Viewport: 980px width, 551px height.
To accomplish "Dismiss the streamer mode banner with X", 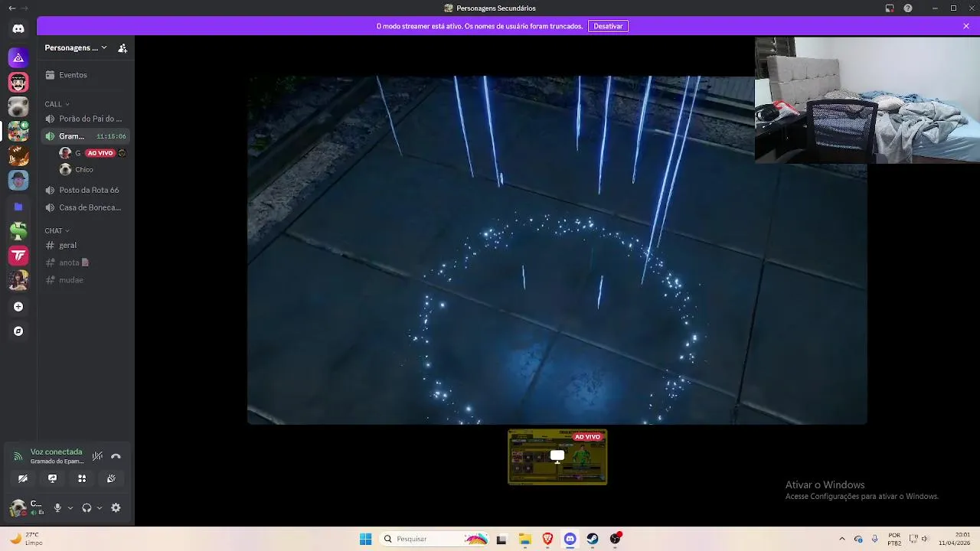I will 966,26.
